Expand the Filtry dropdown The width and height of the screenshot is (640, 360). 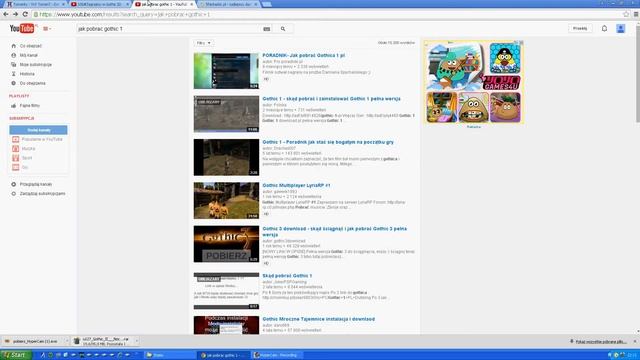coord(204,43)
